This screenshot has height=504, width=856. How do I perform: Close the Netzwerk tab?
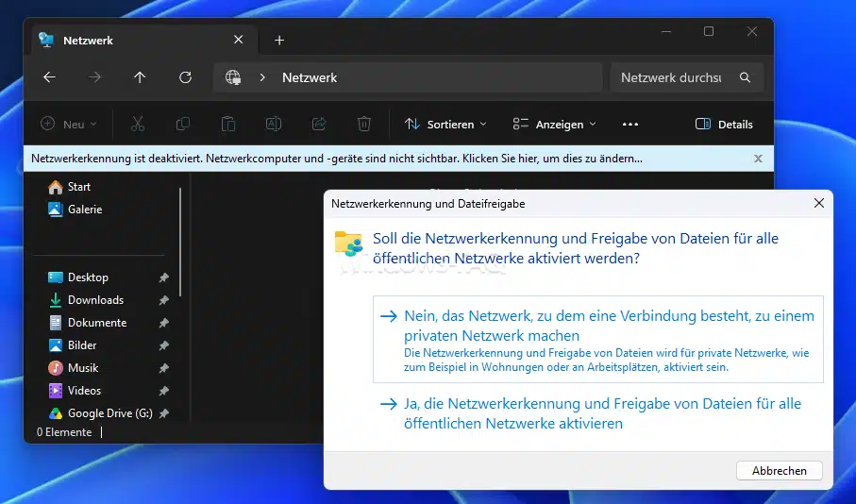point(238,40)
